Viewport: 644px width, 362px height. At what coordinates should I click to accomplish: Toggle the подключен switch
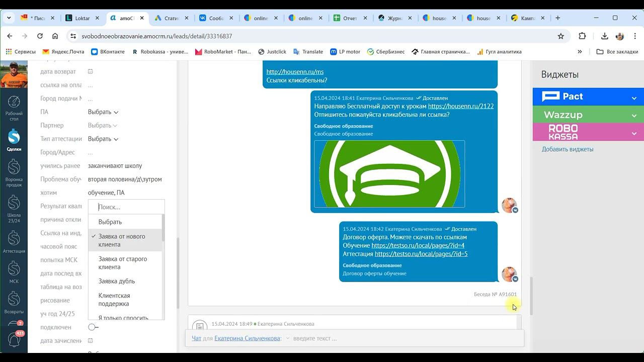pyautogui.click(x=93, y=327)
